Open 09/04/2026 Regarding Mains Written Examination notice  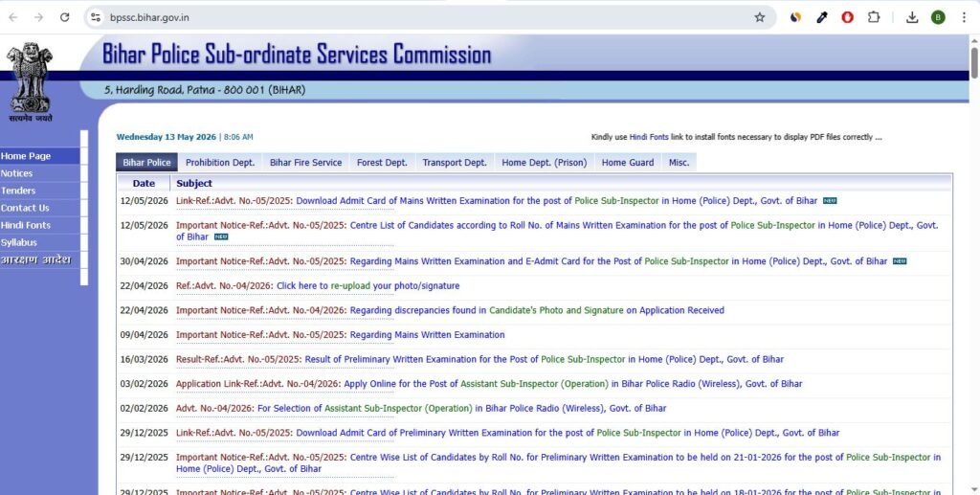pos(427,335)
